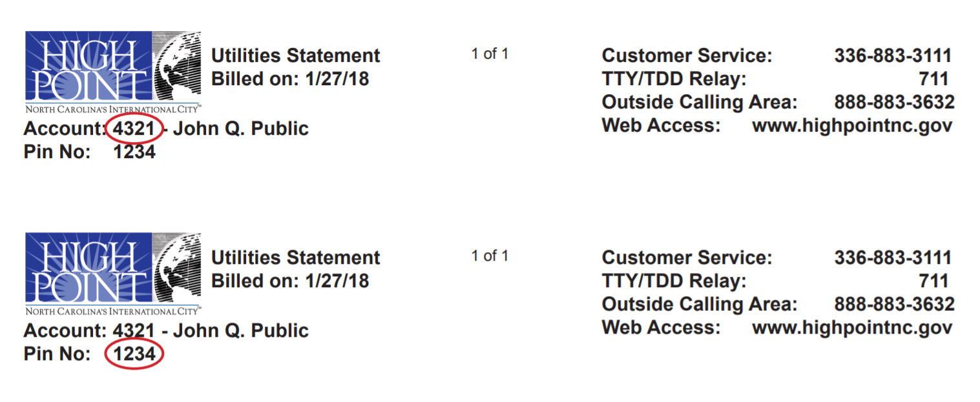
Task: Click the 888-883-3632 number in bottom statement
Action: [x=894, y=304]
